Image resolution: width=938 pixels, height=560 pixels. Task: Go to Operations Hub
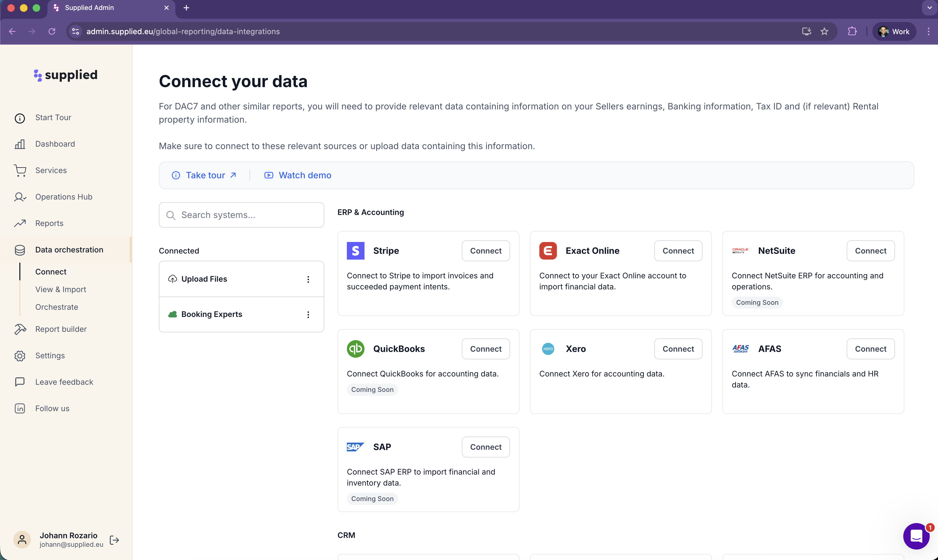[x=64, y=197]
